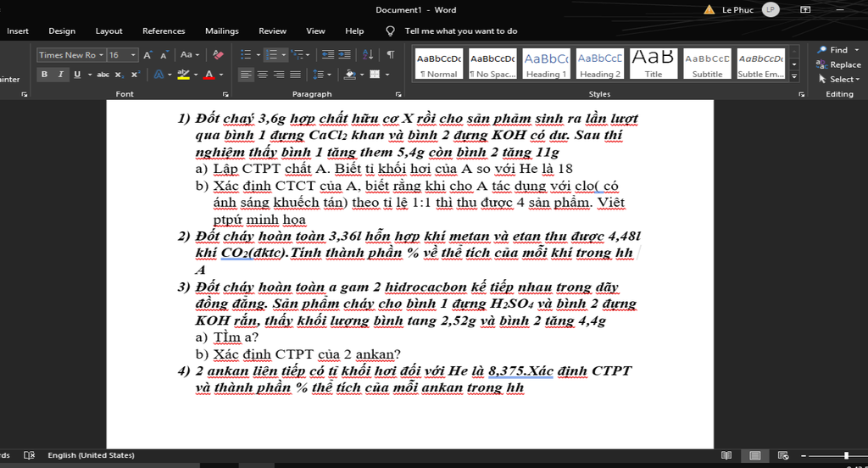Open Select menu in Editing group
Image resolution: width=868 pixels, height=468 pixels.
(839, 79)
